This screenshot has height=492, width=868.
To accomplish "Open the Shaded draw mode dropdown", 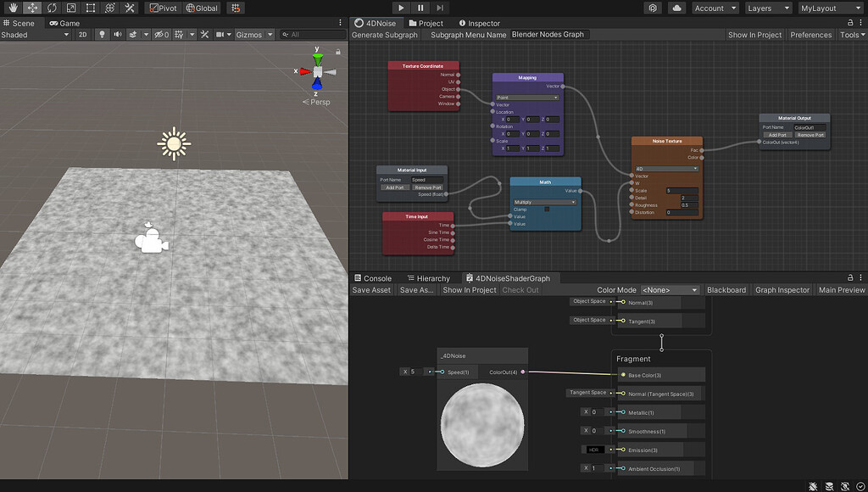I will click(36, 35).
